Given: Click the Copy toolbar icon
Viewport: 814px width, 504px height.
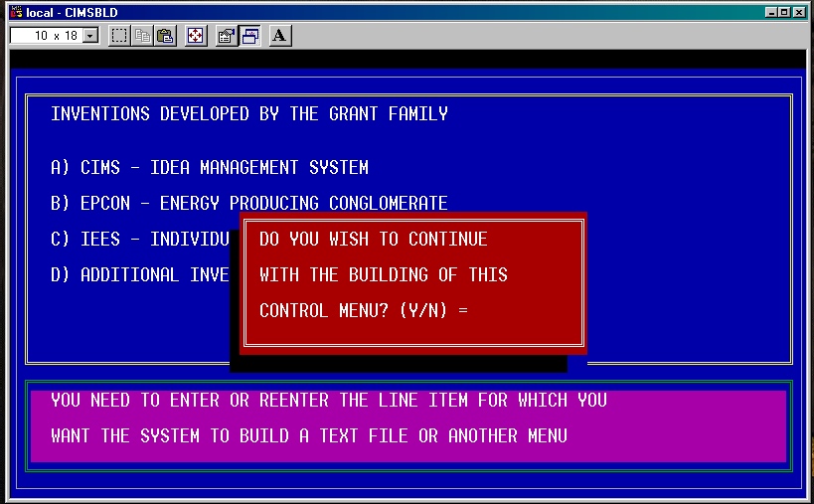Looking at the screenshot, I should (x=142, y=36).
